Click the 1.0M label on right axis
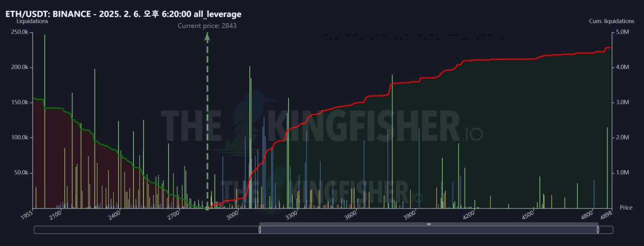Viewport: 644px width, 246px height. (622, 173)
